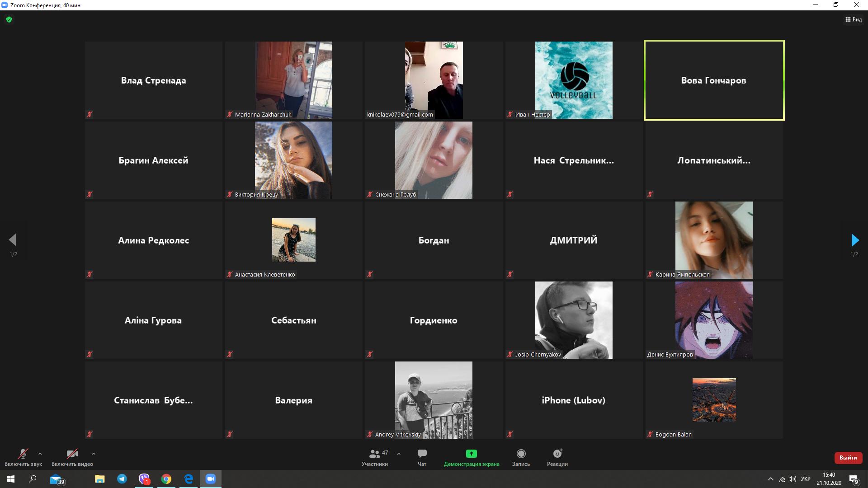Viewport: 868px width, 488px height.
Task: Open Microsoft Edge from taskbar
Action: (x=189, y=479)
